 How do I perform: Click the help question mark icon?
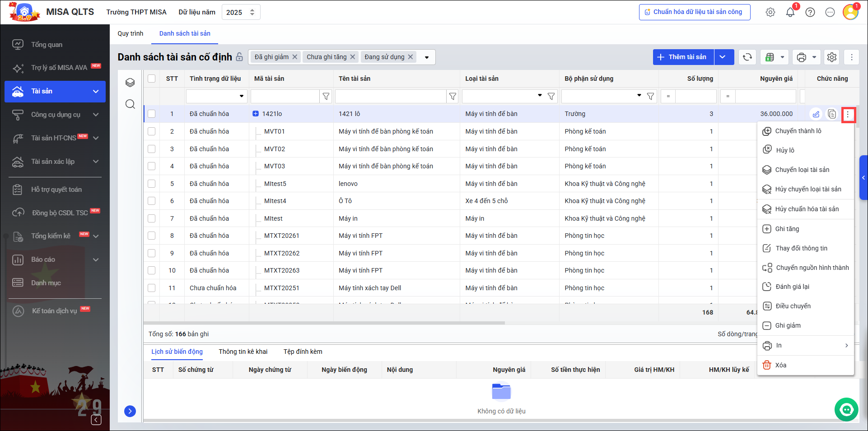point(810,12)
